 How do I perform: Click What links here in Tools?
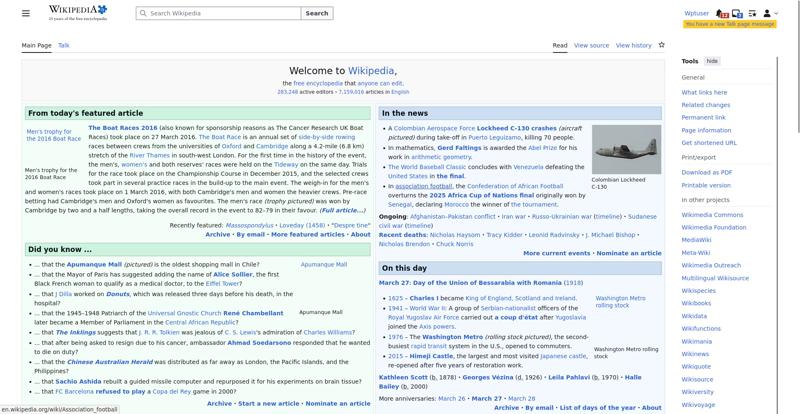(704, 92)
